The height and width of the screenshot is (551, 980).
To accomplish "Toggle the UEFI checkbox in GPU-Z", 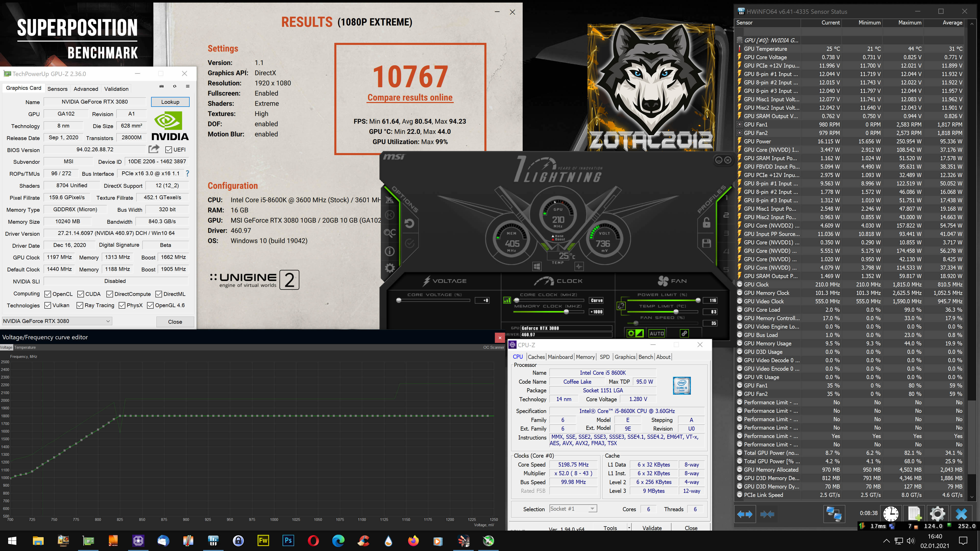I will tap(168, 149).
